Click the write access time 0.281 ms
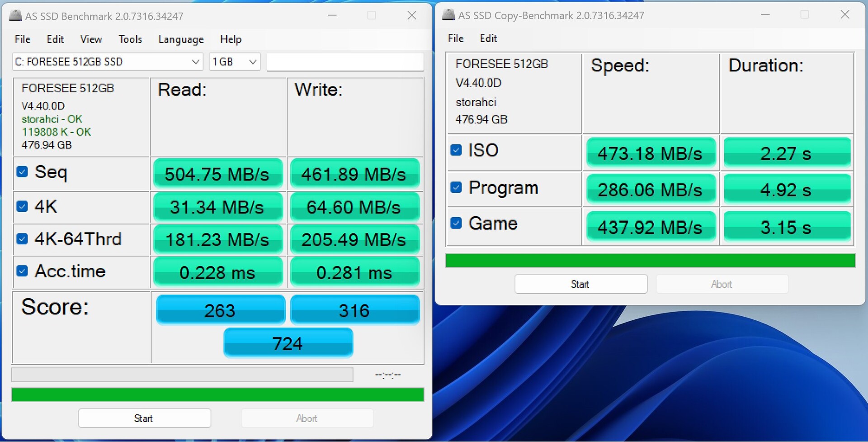 pyautogui.click(x=354, y=272)
